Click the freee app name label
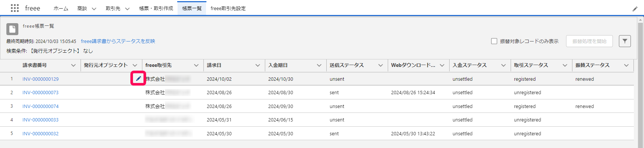 33,8
